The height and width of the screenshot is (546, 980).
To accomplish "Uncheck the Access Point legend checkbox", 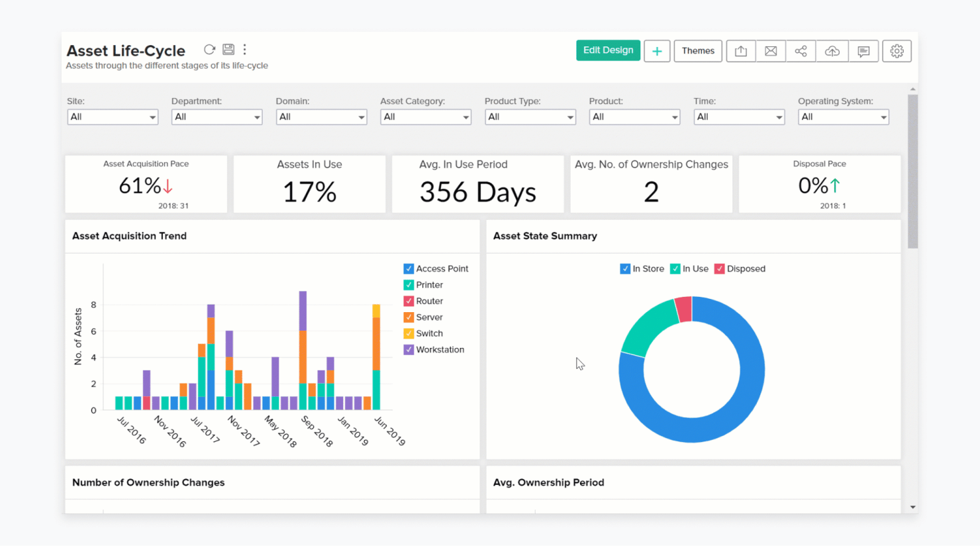I will tap(409, 269).
